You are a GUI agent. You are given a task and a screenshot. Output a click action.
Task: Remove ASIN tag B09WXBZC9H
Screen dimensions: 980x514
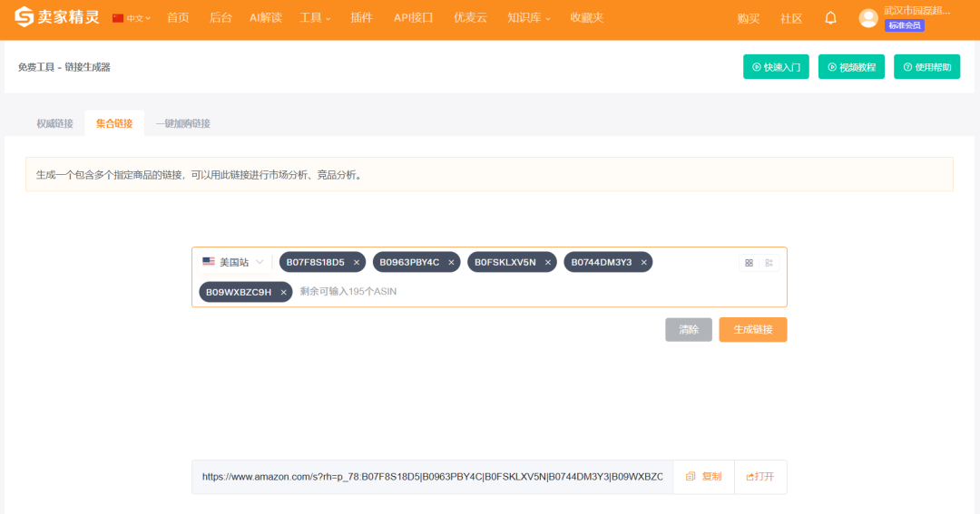coord(283,292)
